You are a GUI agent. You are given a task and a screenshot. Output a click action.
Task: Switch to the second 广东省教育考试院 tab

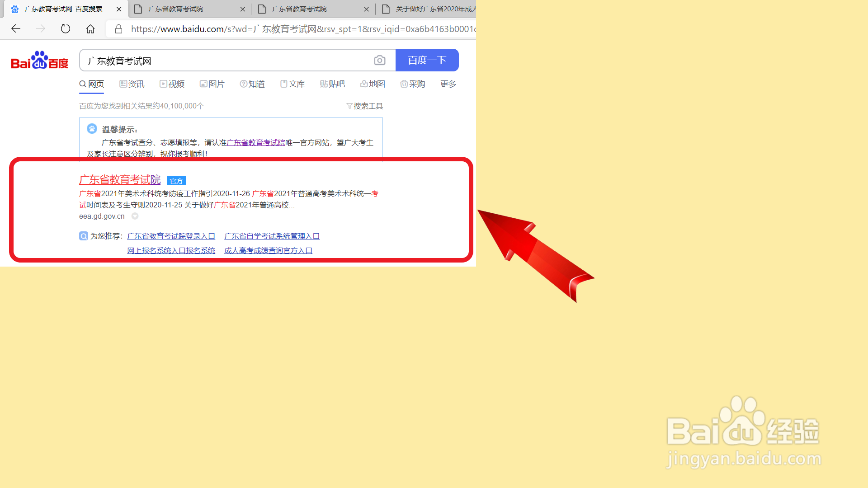pyautogui.click(x=299, y=9)
